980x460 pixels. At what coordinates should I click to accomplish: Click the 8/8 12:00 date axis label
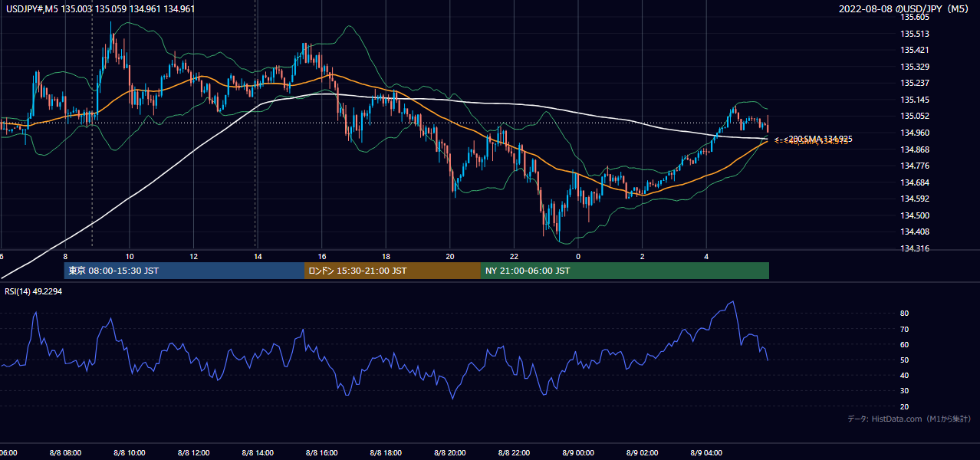coord(193,453)
